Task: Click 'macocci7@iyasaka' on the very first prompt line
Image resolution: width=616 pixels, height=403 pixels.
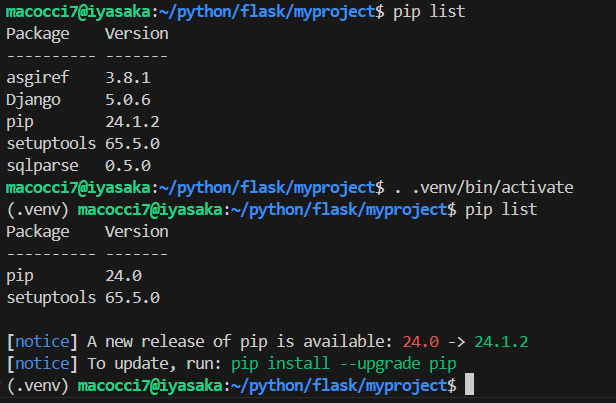Action: tap(80, 11)
